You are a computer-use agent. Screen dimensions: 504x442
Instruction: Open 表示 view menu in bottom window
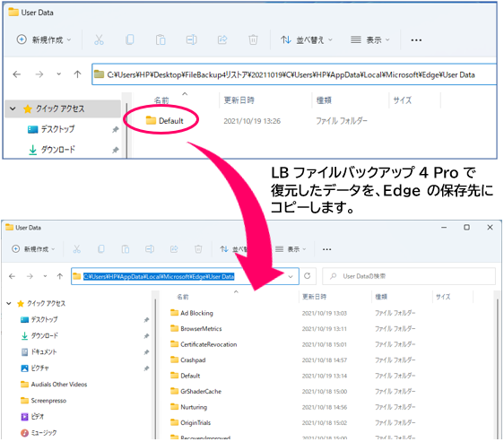291,249
